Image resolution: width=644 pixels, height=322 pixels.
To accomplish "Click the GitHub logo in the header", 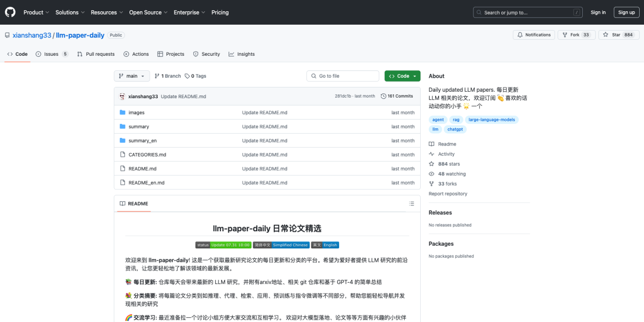I will pos(10,12).
